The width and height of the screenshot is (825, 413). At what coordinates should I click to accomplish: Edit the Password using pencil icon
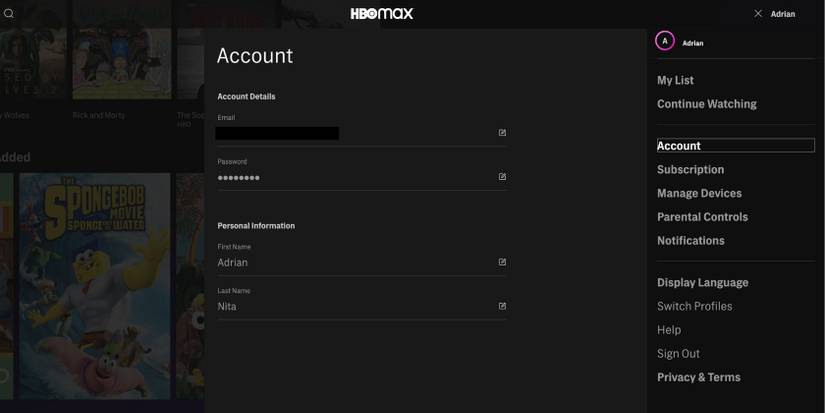[x=502, y=177]
